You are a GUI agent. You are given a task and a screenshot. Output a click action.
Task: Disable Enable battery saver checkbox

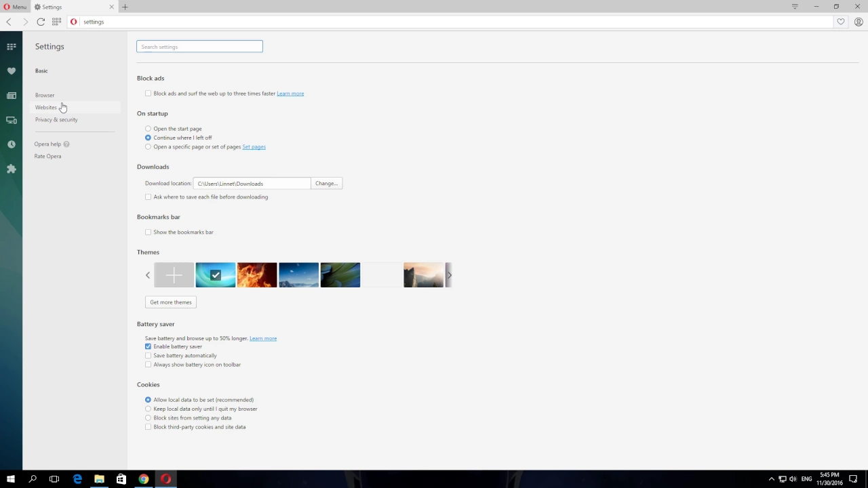pos(148,346)
